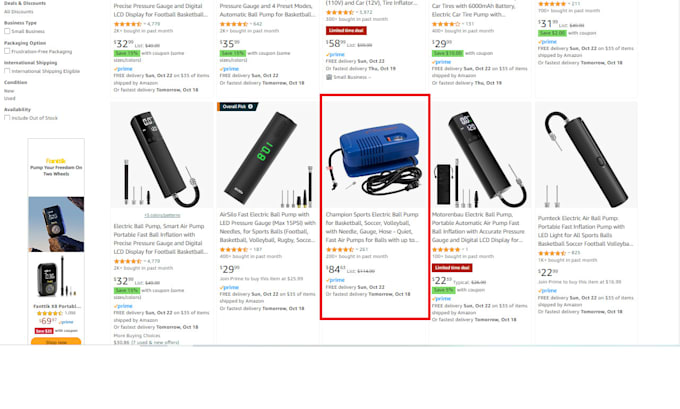
Task: Open the +5 colors/patterns options link
Action: [x=162, y=216]
